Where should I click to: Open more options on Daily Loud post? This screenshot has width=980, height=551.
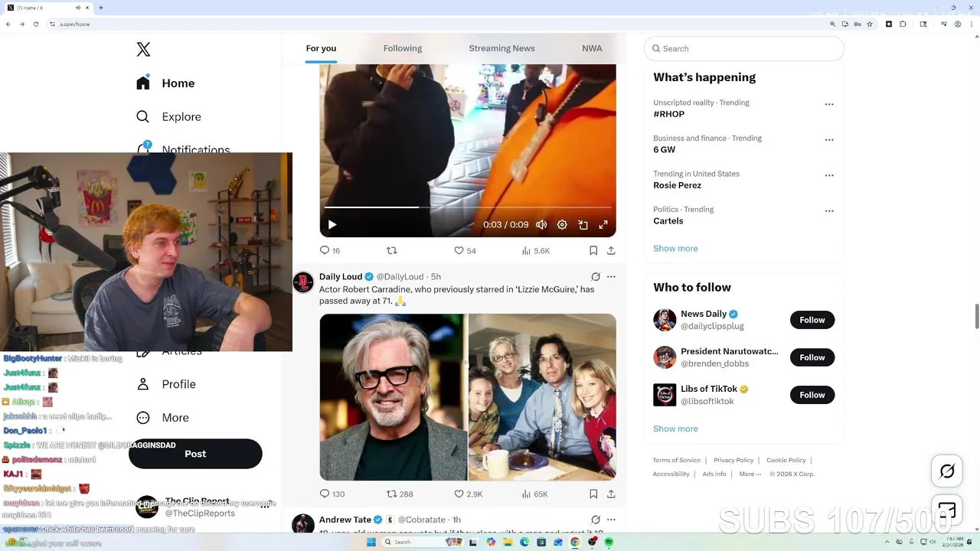coord(611,276)
